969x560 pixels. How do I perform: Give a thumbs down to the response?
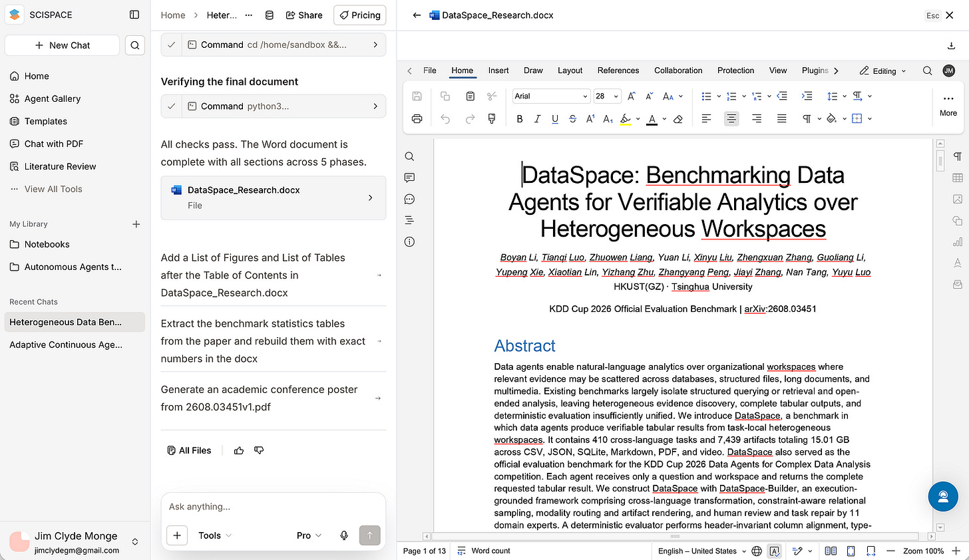point(259,450)
